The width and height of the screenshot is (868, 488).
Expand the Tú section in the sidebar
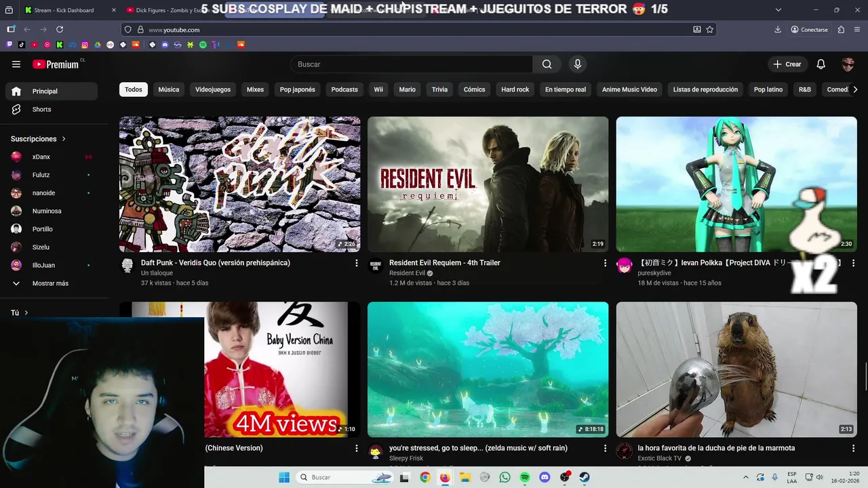click(20, 312)
